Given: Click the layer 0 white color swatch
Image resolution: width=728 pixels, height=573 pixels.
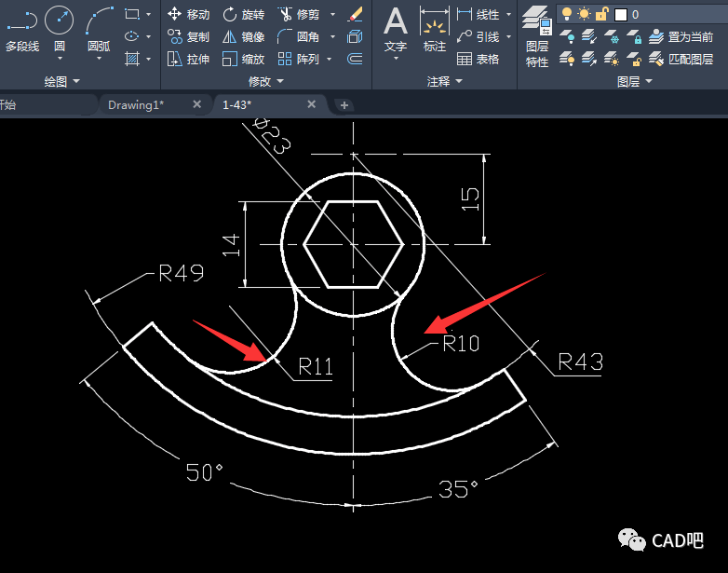Looking at the screenshot, I should point(621,14).
